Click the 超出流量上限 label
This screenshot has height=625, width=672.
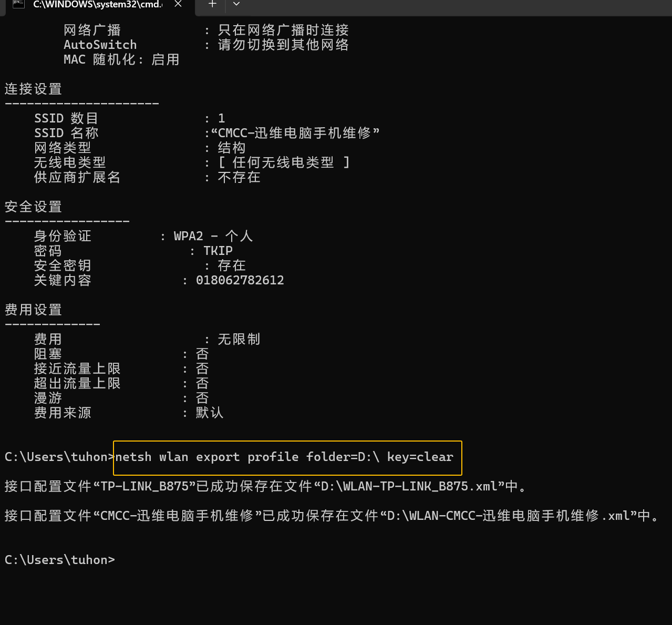(77, 383)
